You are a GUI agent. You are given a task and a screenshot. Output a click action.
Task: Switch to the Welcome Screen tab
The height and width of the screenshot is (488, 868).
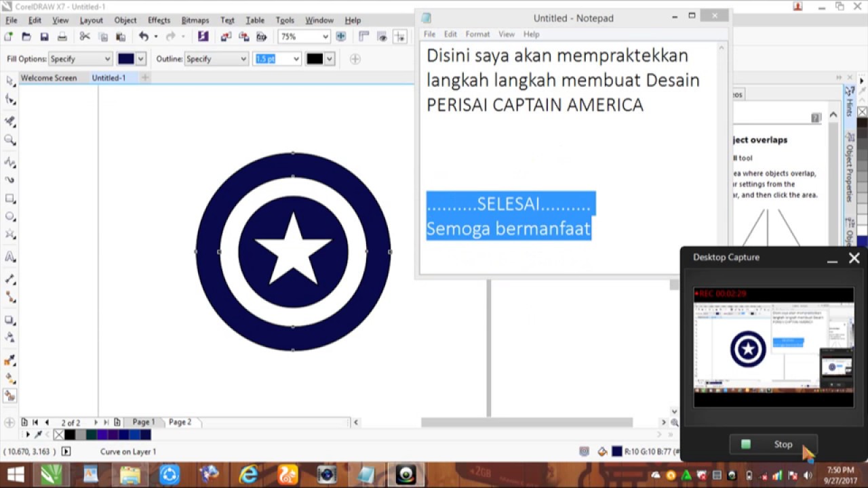point(49,78)
